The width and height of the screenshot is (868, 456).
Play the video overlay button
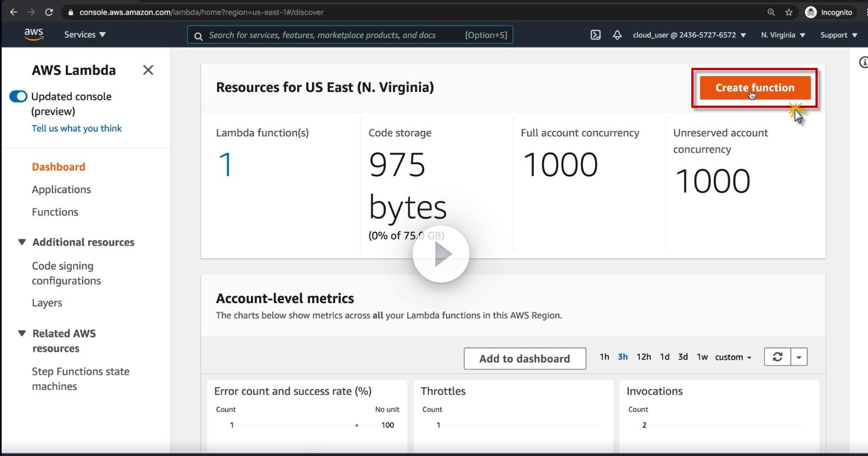coord(441,254)
